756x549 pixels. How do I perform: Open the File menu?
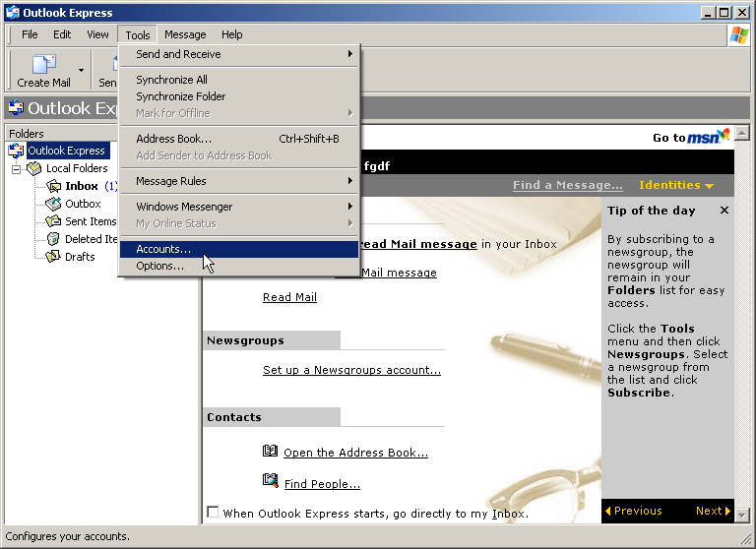click(x=30, y=34)
